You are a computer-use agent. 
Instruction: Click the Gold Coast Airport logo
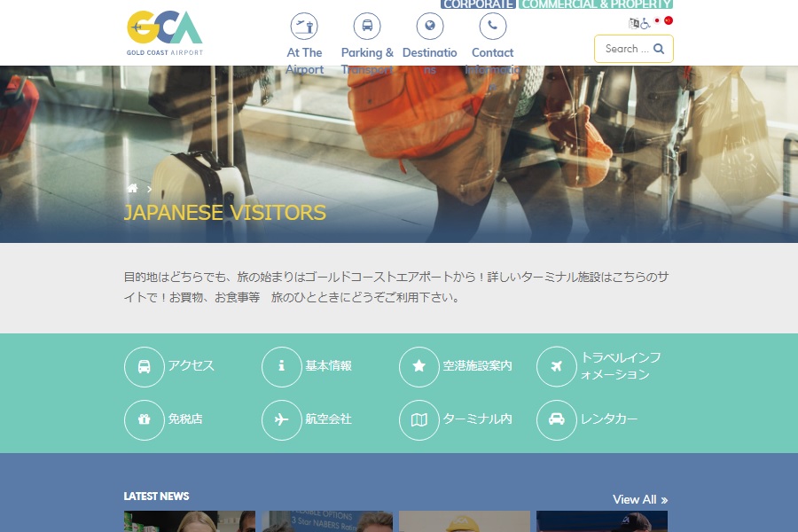pyautogui.click(x=164, y=33)
